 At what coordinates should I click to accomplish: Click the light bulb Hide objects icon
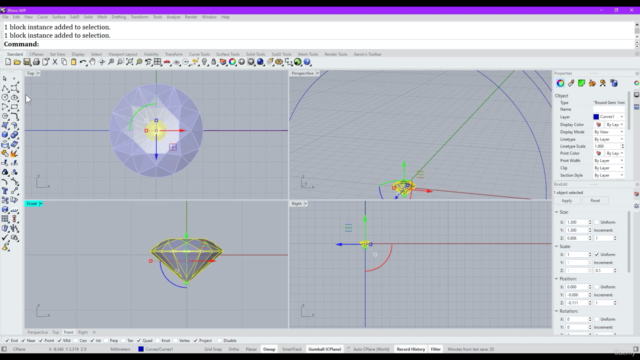point(204,62)
